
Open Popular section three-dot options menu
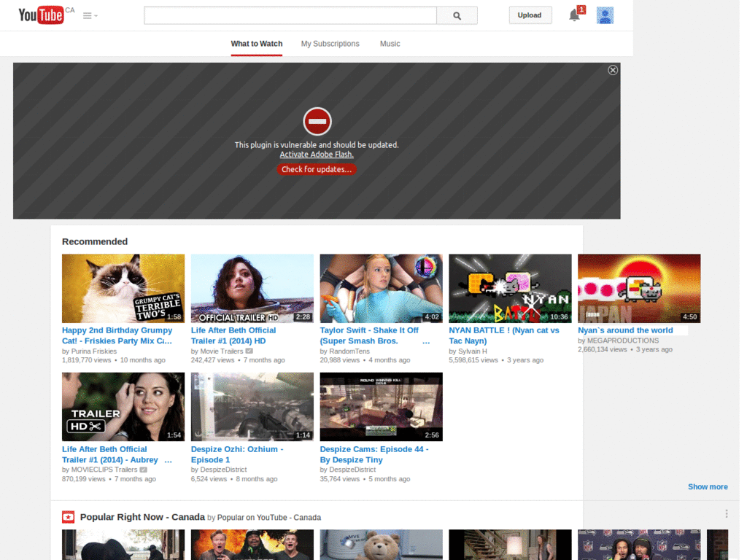726,513
